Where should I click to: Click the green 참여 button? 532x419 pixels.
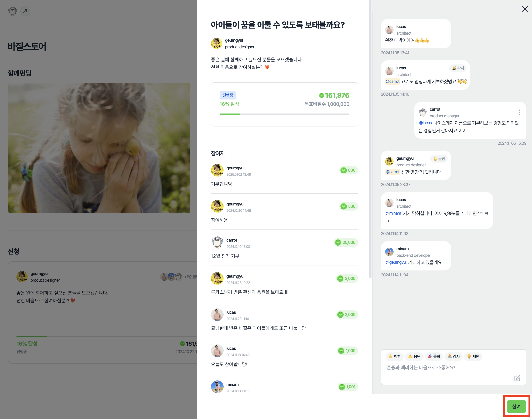tap(516, 406)
